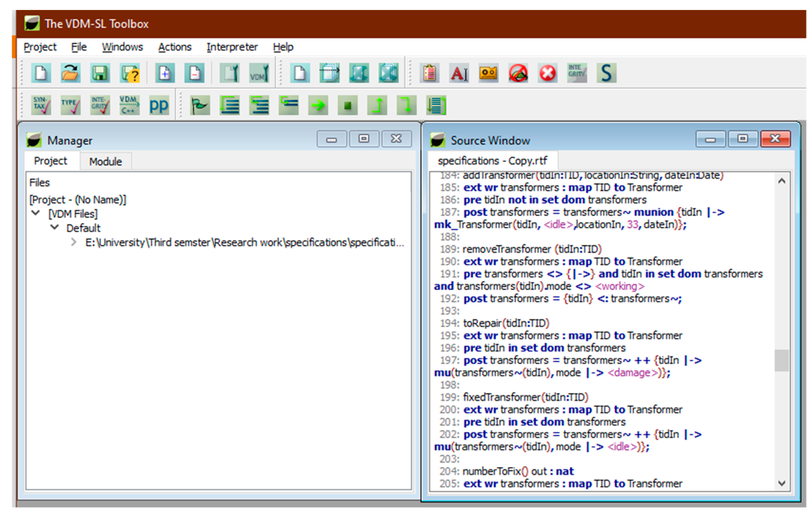Click the red X error icon

(547, 73)
